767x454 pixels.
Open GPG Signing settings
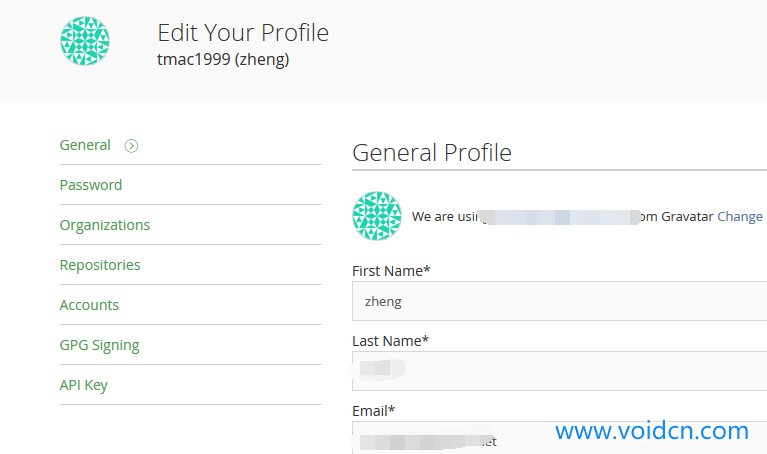click(99, 345)
